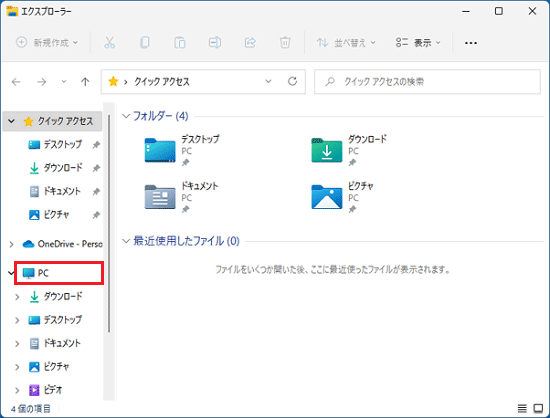This screenshot has height=418, width=550.
Task: Click the Paste clipboard icon
Action: [180, 43]
